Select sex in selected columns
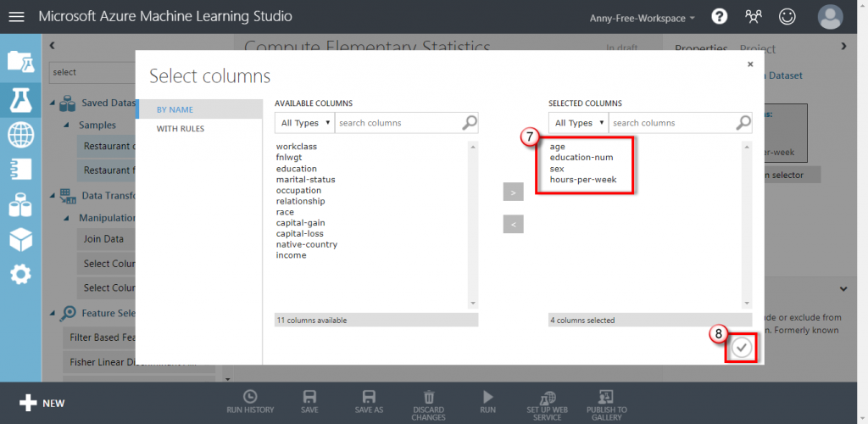868x424 pixels. (556, 168)
